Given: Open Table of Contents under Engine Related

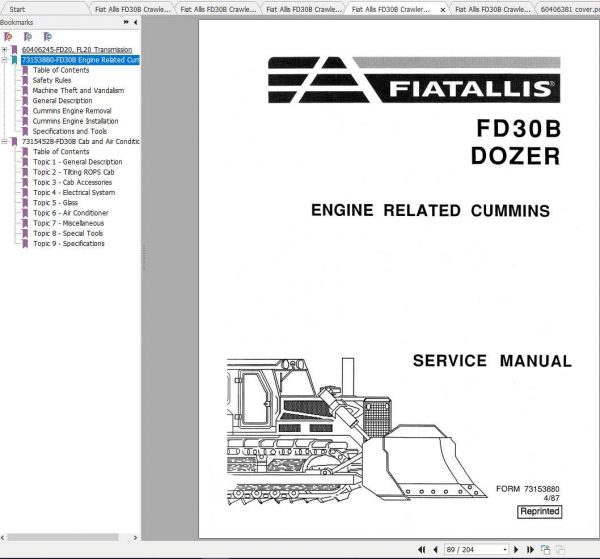Looking at the screenshot, I should (x=61, y=70).
